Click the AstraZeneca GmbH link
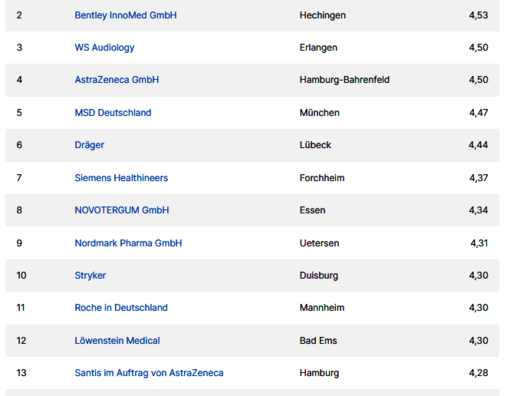 tap(117, 80)
